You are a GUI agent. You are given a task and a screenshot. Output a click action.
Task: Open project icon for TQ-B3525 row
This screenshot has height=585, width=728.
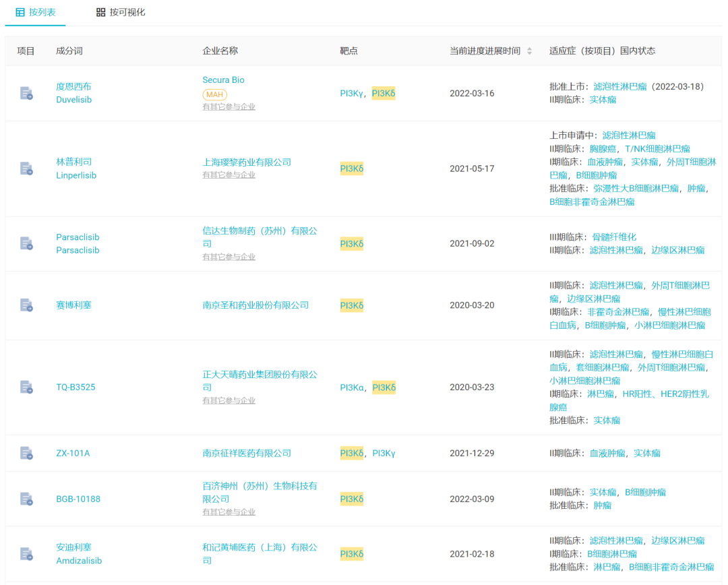[x=26, y=387]
